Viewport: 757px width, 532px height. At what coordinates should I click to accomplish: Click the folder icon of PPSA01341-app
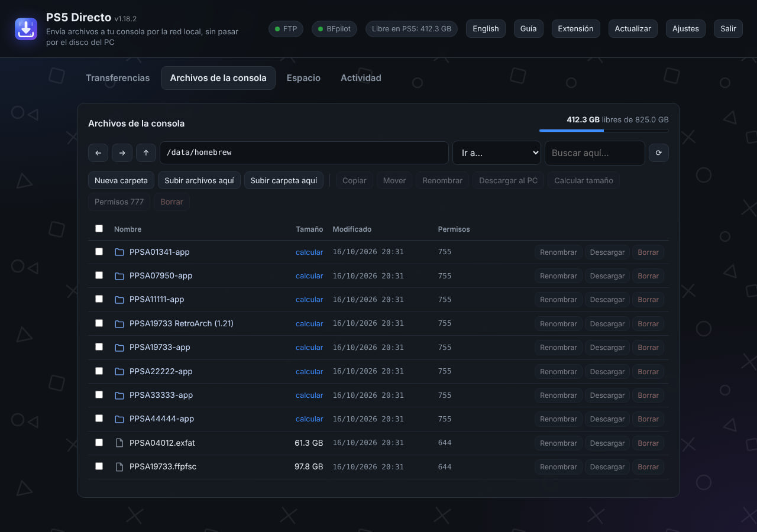click(x=119, y=252)
